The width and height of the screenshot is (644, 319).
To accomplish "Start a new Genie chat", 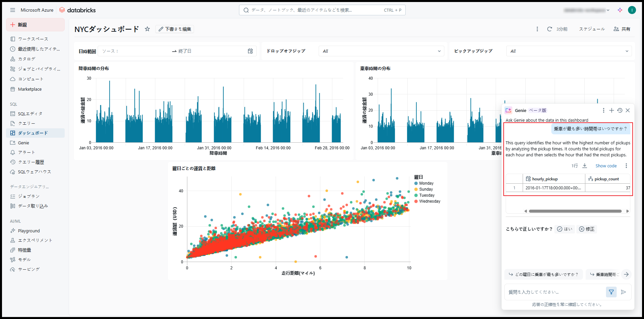I will point(611,110).
